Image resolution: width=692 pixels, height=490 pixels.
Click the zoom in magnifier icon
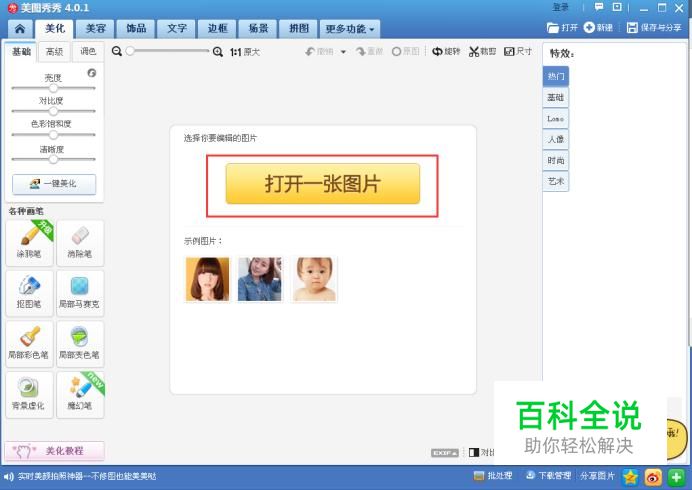coord(218,52)
